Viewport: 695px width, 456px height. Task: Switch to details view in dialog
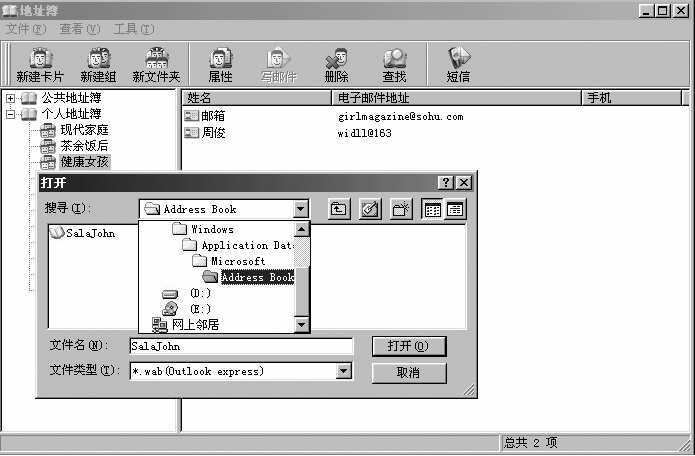tap(455, 209)
